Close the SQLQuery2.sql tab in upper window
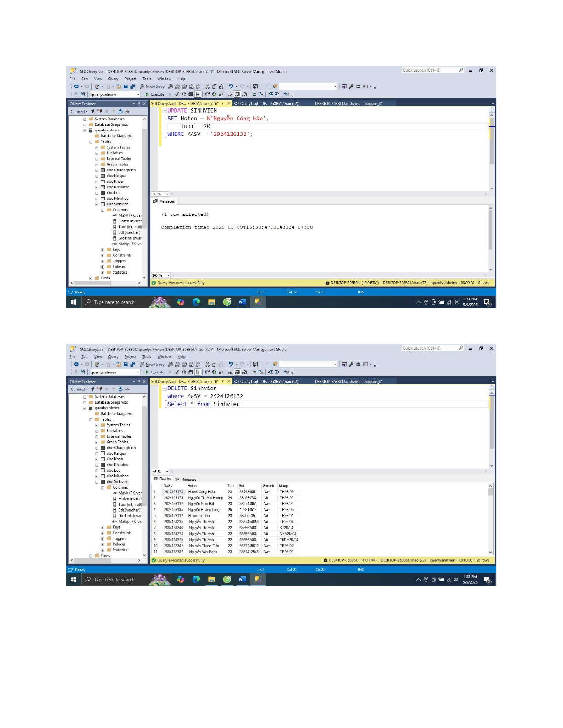 pos(229,104)
